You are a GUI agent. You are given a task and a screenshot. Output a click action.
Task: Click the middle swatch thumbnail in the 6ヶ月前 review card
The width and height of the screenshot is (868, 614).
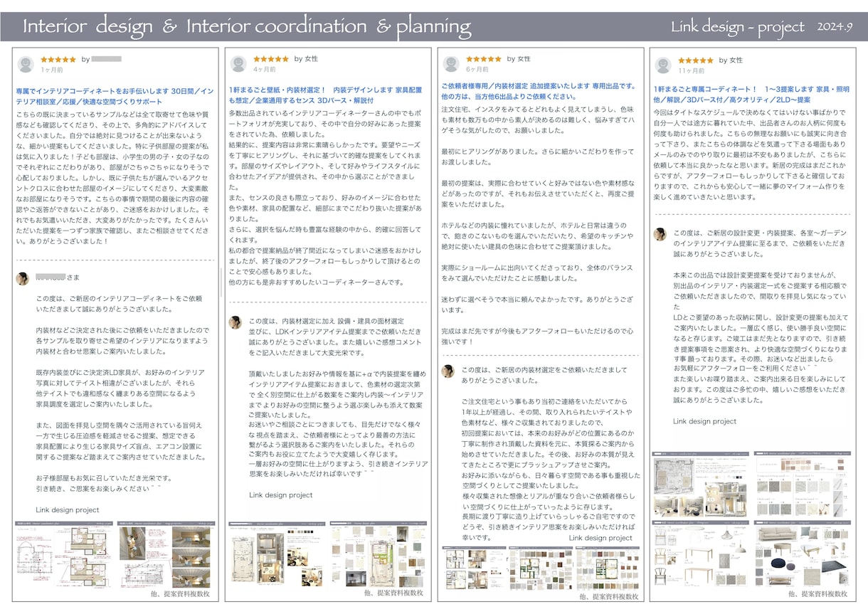pos(540,568)
